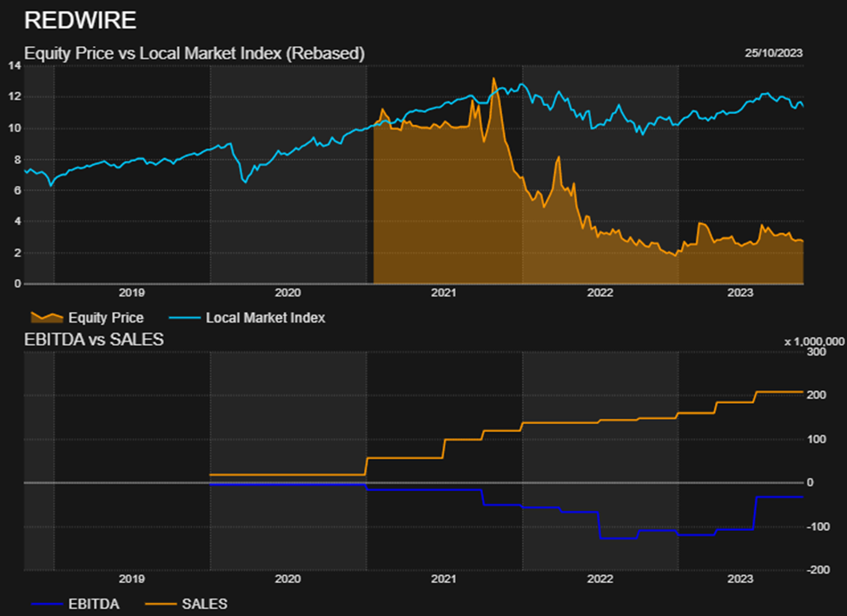Click the orange Equity Price legend swatch
Image resolution: width=847 pixels, height=616 pixels.
[x=46, y=318]
